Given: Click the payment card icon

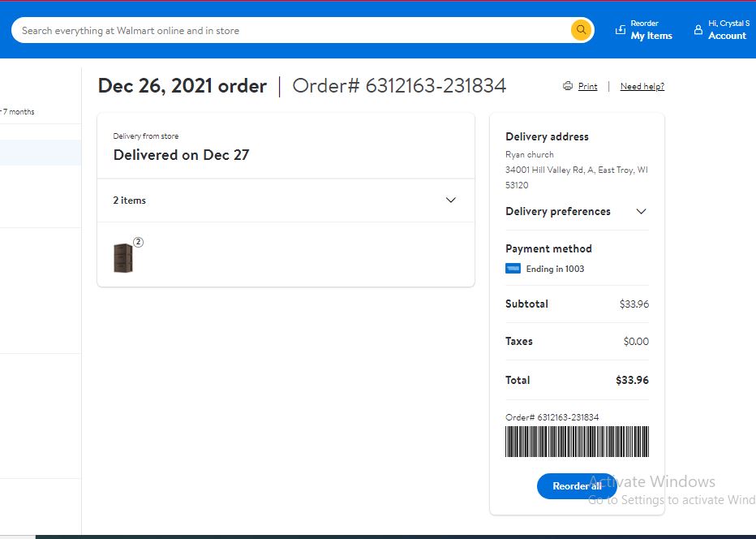Looking at the screenshot, I should coord(513,269).
